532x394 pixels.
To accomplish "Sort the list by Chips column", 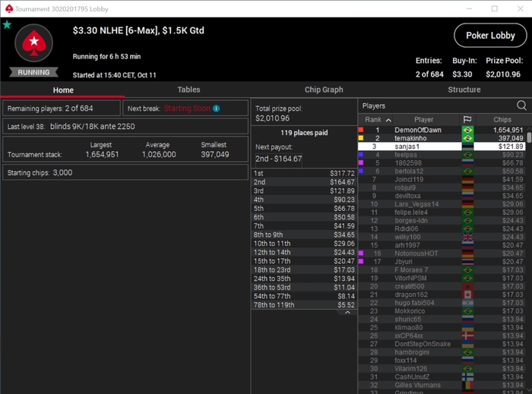I will coord(502,119).
